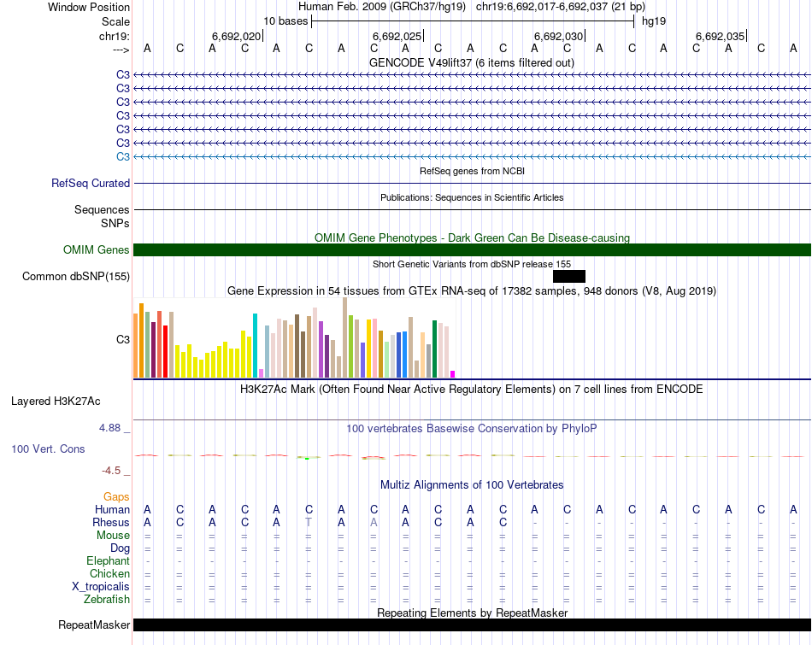Click the 'Mouse' species label

[113, 536]
